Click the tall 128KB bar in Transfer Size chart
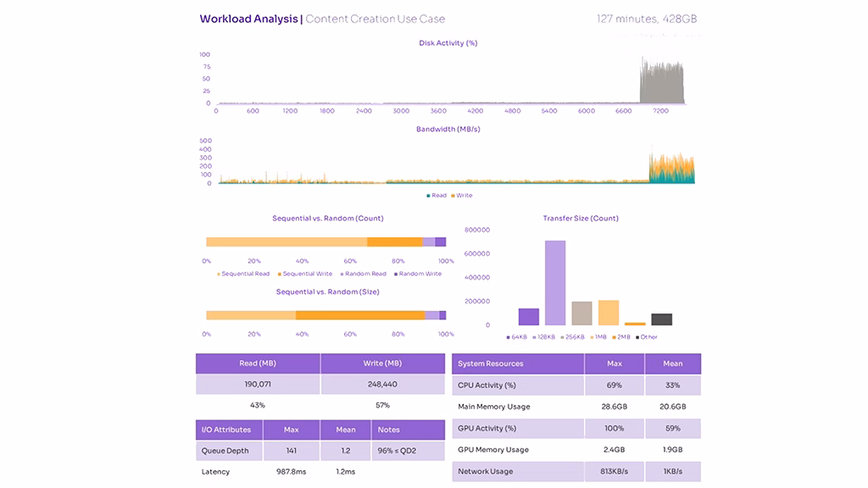 click(555, 283)
